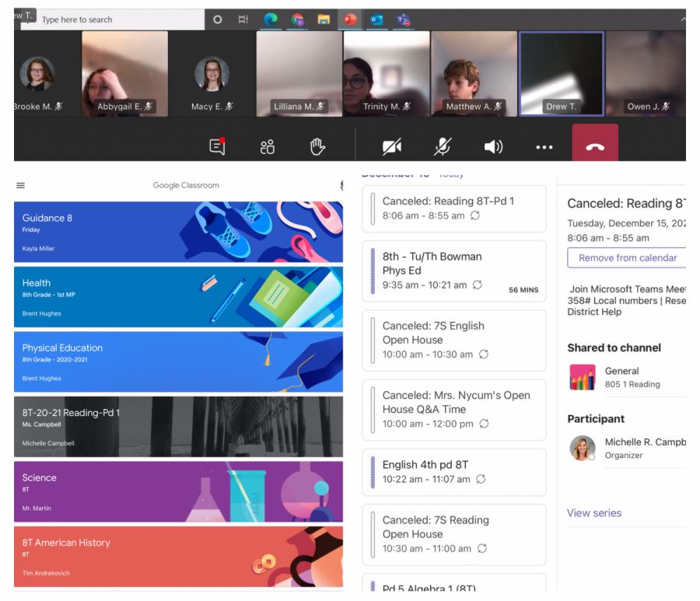Click the Shared to channel heading
The width and height of the screenshot is (700, 601).
coord(614,348)
